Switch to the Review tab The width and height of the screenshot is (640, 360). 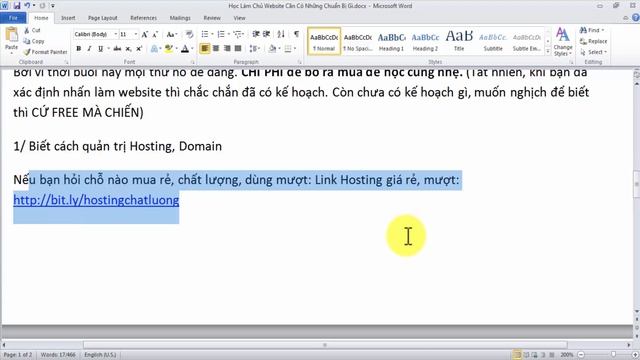212,18
